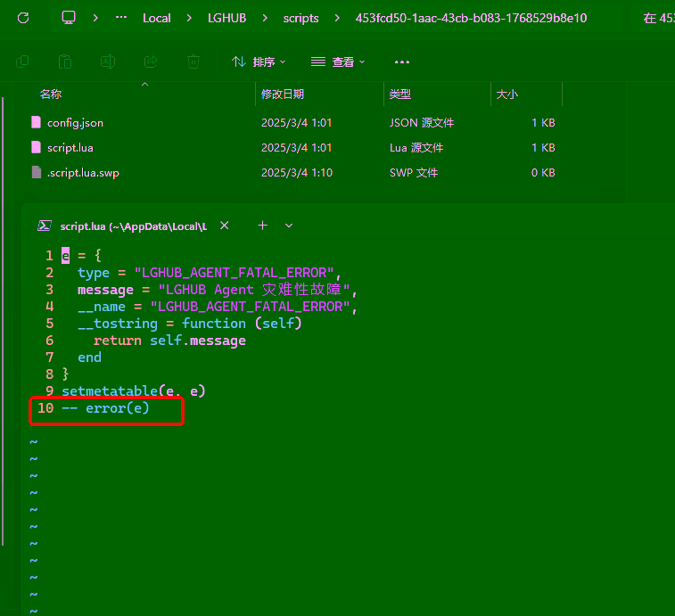Open the See more ellipsis menu
The width and height of the screenshot is (675, 616).
click(x=401, y=62)
